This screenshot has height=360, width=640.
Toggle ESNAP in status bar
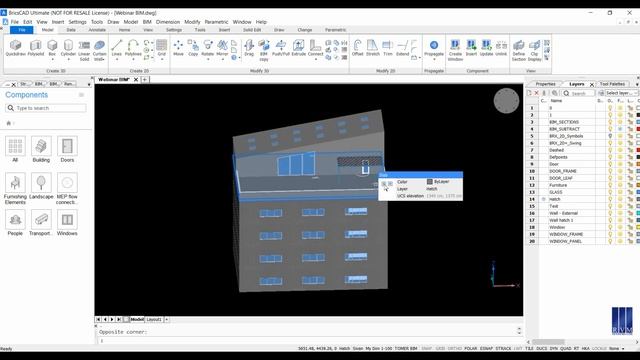[x=486, y=349]
